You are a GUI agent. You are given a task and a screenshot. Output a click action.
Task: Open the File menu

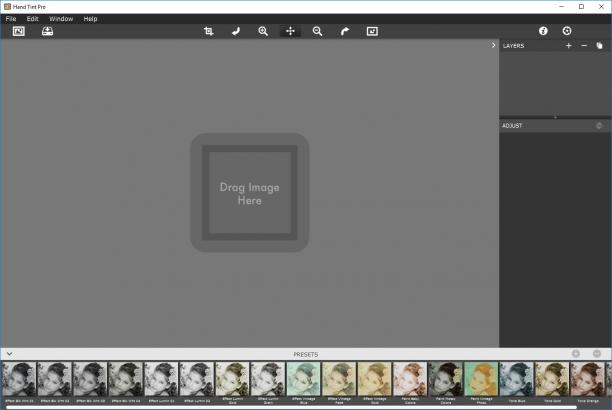click(x=11, y=19)
